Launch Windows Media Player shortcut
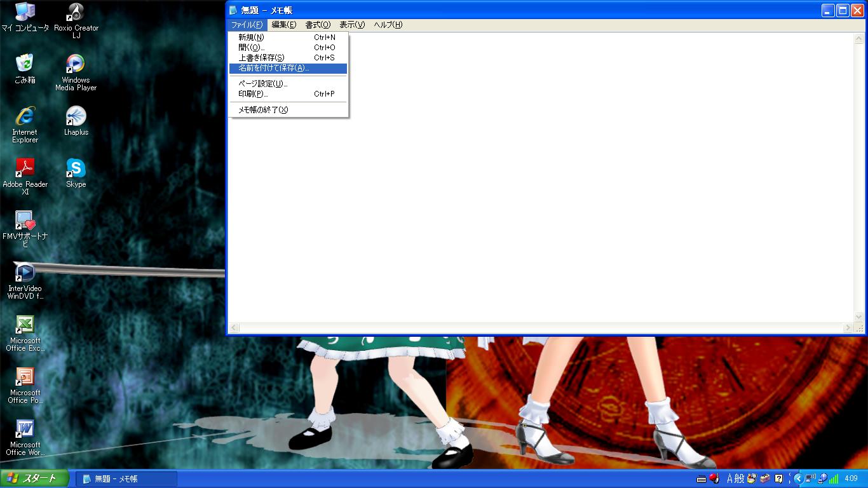The height and width of the screenshot is (488, 868). 76,72
